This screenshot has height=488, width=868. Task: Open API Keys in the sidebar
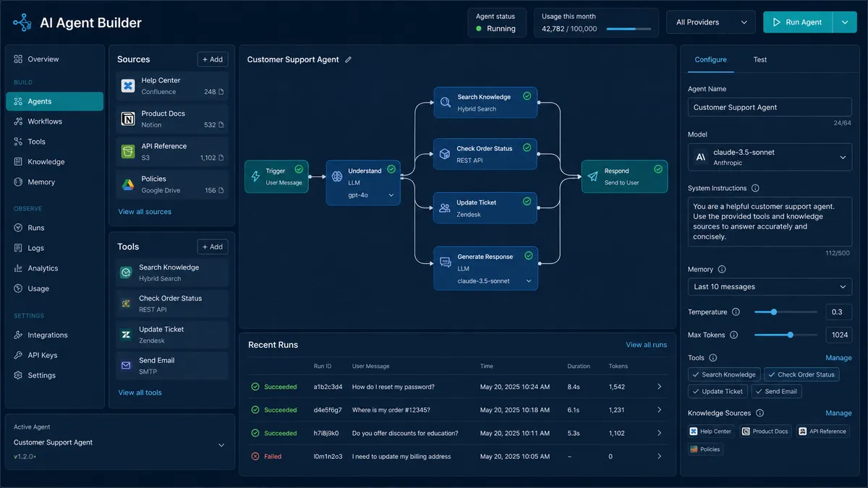tap(55, 355)
